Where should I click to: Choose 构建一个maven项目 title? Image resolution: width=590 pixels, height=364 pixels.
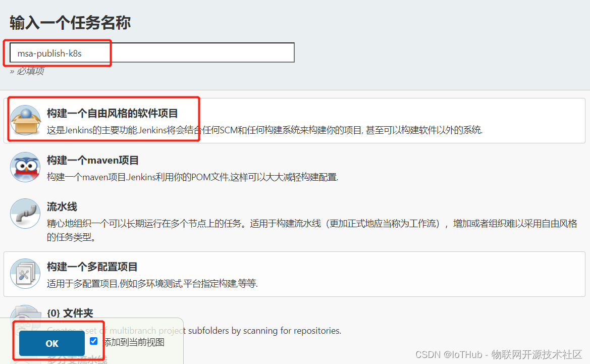pos(92,161)
